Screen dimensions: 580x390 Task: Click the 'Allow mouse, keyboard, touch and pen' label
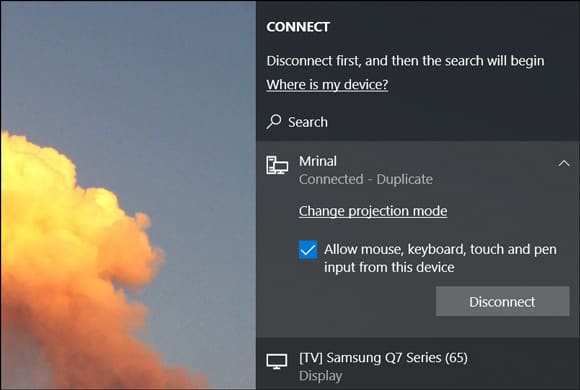tap(440, 249)
